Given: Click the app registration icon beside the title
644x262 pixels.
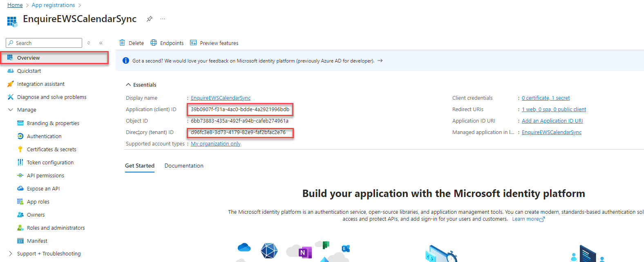Looking at the screenshot, I should 12,21.
